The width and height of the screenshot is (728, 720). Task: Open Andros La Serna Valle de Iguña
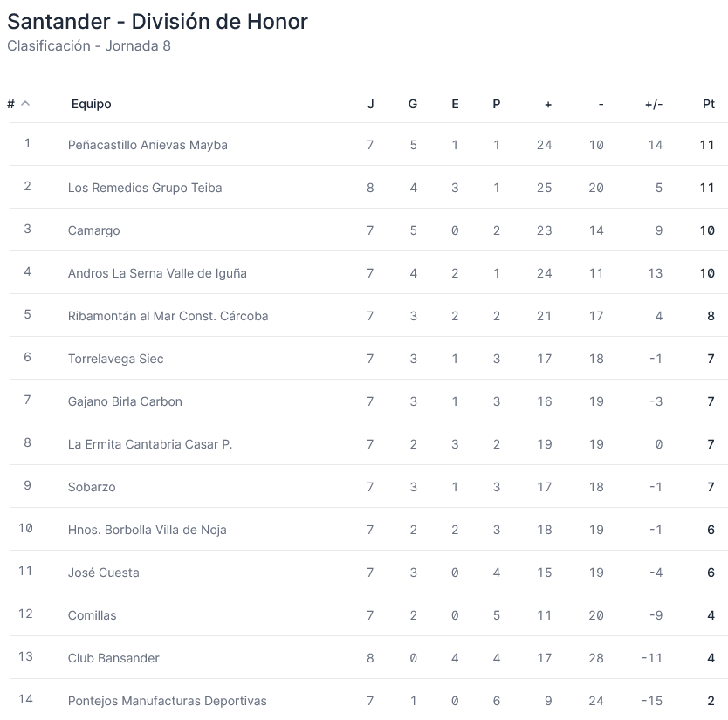tap(157, 273)
